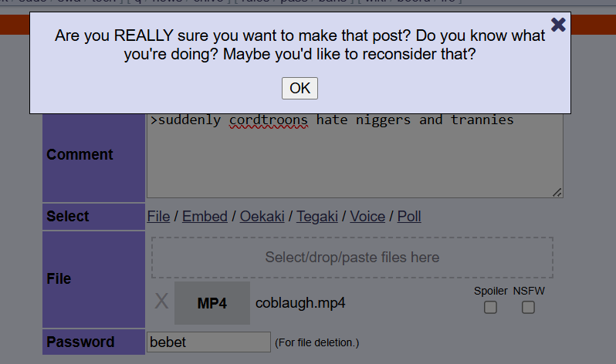Choose the Tegaki option
The image size is (616, 364).
(x=317, y=217)
